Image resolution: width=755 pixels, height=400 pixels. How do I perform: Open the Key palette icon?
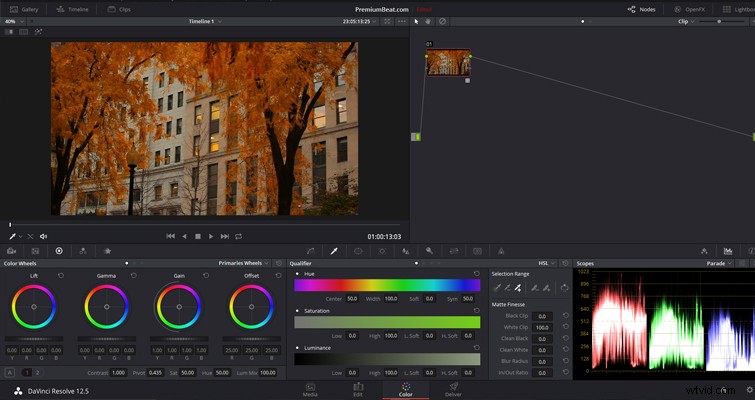429,251
